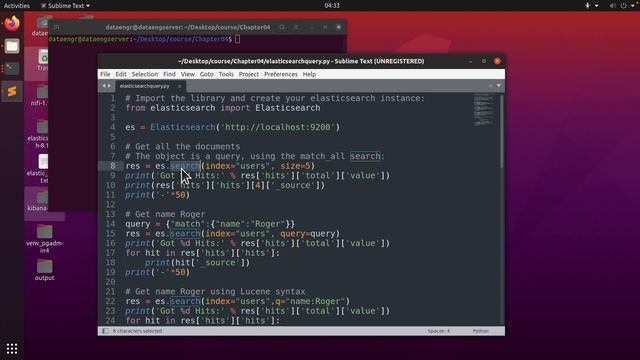Click the Elasticsearch class name on line 2
The width and height of the screenshot is (640, 360).
click(x=288, y=108)
